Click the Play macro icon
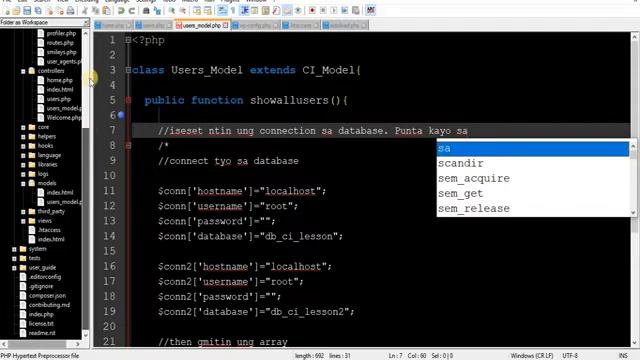The width and height of the screenshot is (640, 360). point(333,11)
